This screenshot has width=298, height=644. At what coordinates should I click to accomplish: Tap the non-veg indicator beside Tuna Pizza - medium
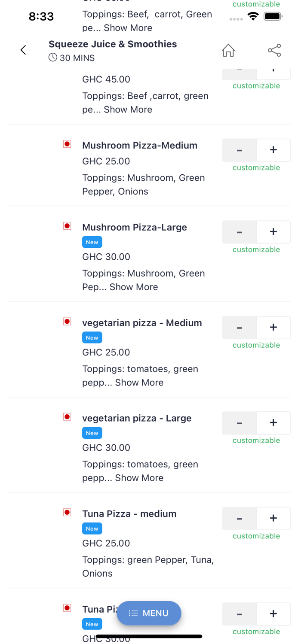pyautogui.click(x=67, y=512)
